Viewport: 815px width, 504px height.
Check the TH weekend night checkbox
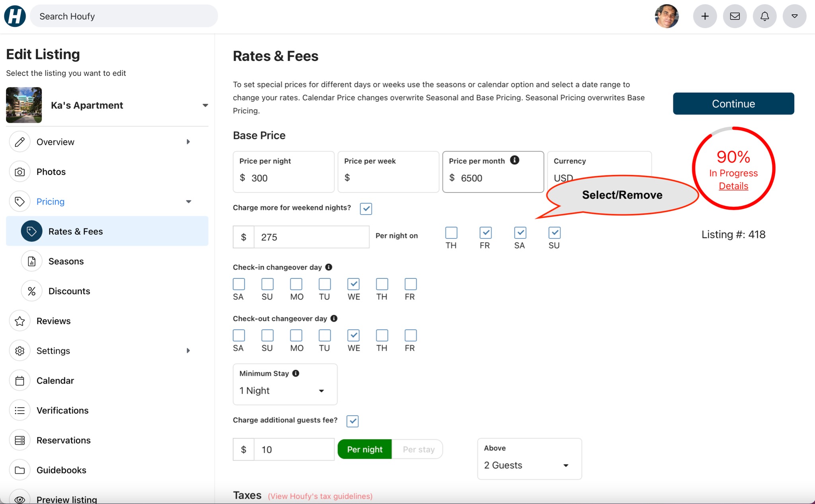pos(451,233)
